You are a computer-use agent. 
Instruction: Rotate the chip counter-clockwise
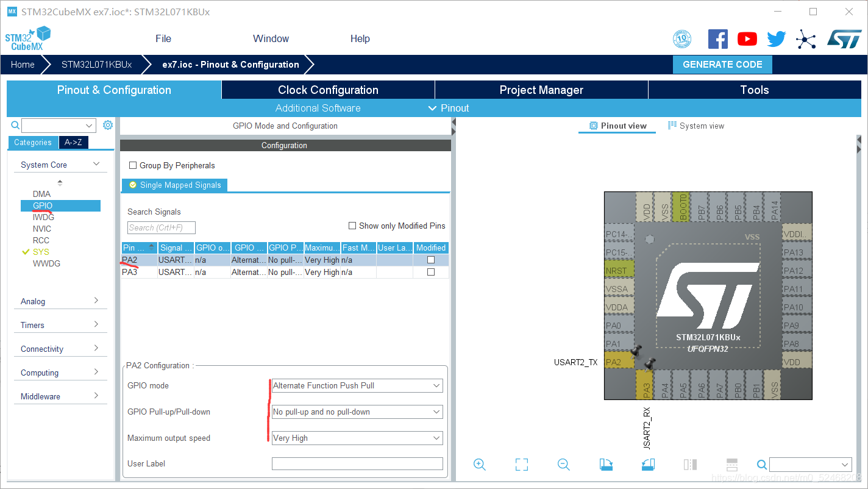pyautogui.click(x=648, y=465)
